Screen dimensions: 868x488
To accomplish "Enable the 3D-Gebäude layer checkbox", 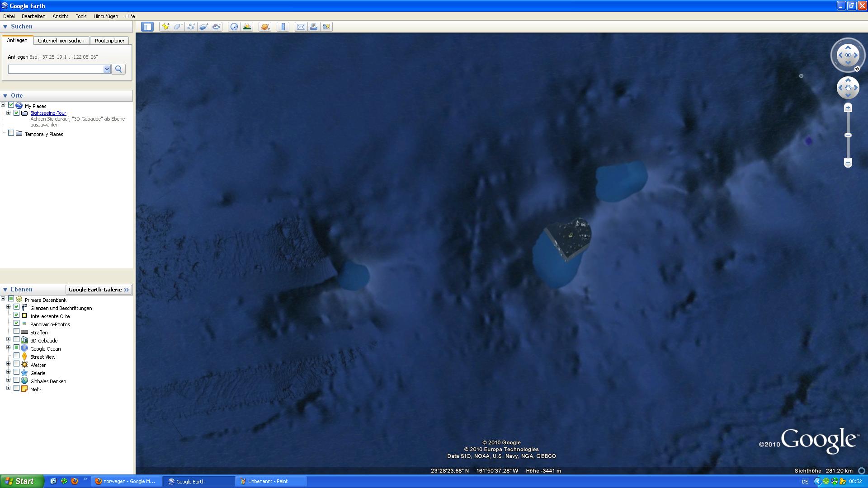I will tap(17, 340).
